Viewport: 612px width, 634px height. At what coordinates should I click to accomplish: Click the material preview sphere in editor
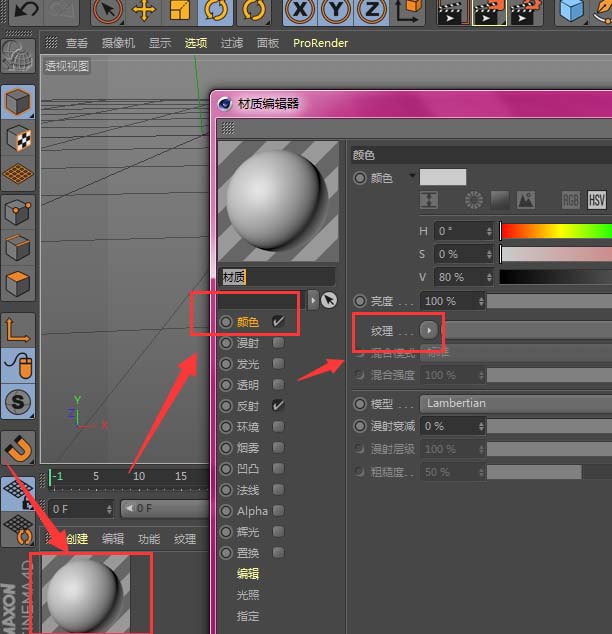coord(278,201)
